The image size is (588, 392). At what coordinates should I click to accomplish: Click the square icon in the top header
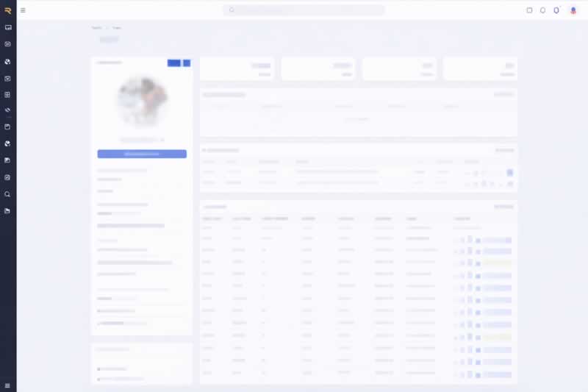point(529,10)
